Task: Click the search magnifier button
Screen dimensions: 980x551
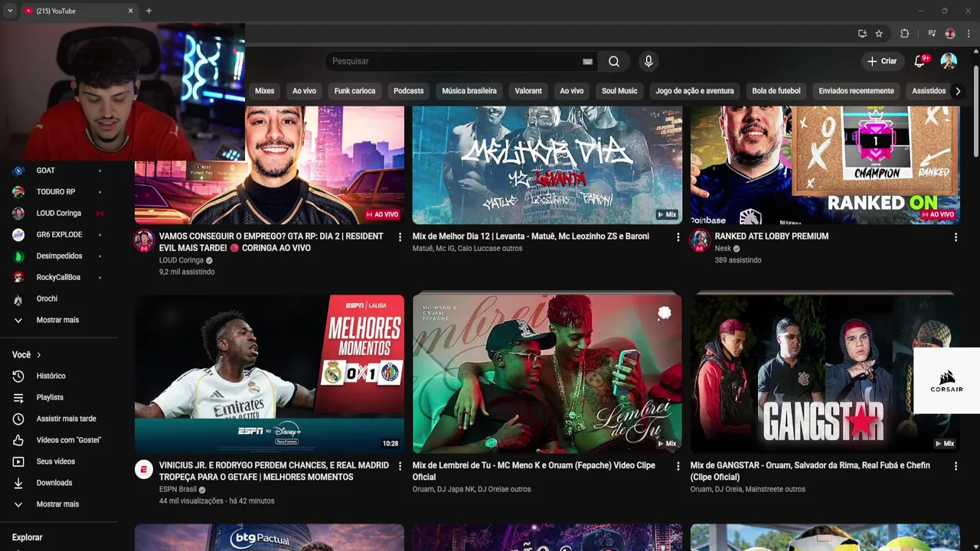Action: click(x=614, y=61)
